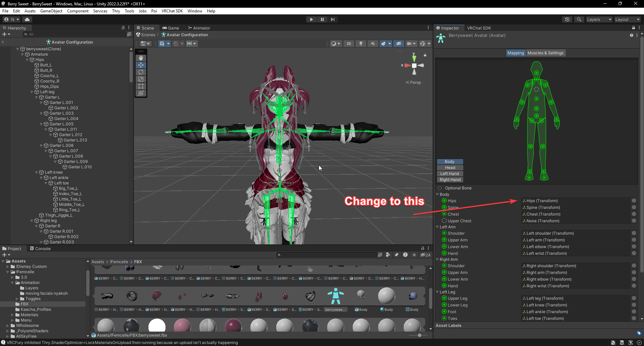Toggle 2D view mode
The width and height of the screenshot is (644, 346).
(x=349, y=44)
